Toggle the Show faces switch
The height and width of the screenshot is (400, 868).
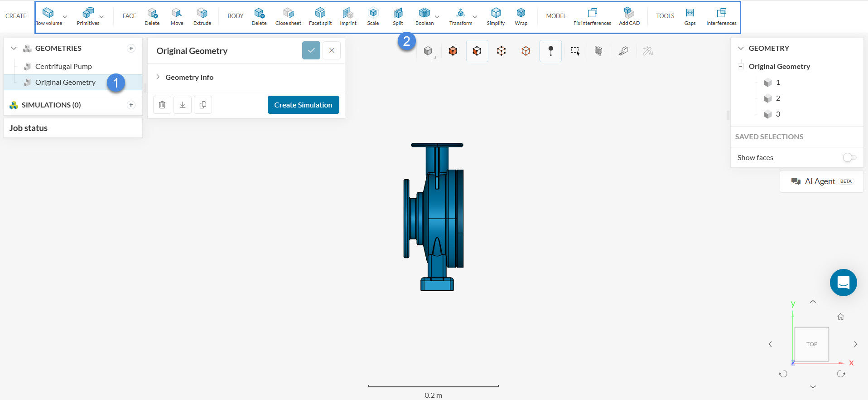coord(849,157)
